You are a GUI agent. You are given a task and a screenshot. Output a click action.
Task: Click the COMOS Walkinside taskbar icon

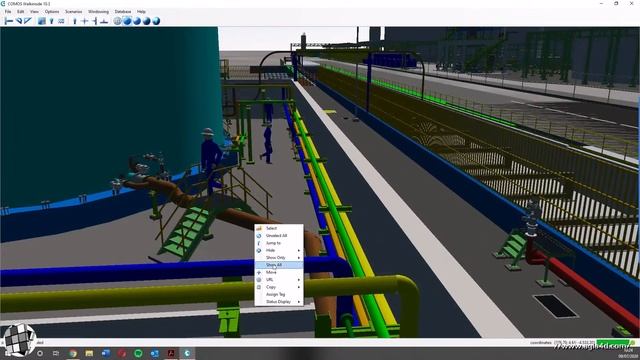coord(187,353)
